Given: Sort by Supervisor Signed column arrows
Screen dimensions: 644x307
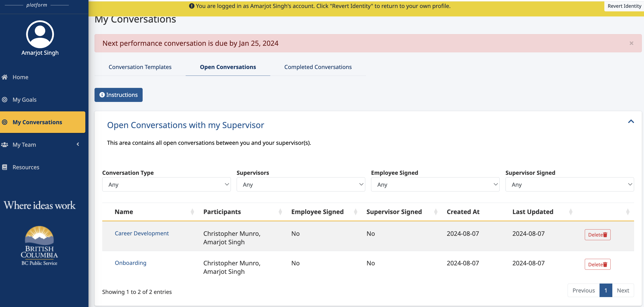Looking at the screenshot, I should (436, 212).
